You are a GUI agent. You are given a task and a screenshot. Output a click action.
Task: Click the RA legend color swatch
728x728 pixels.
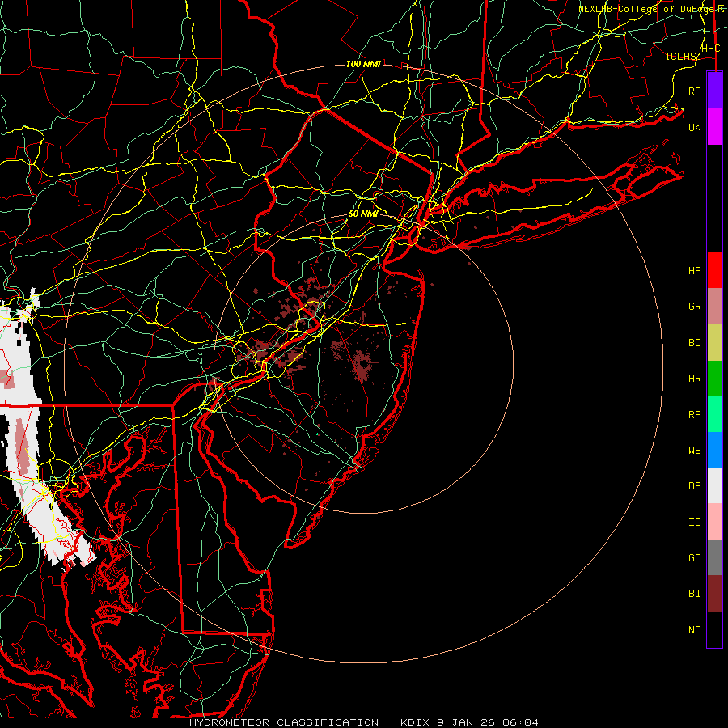714,414
